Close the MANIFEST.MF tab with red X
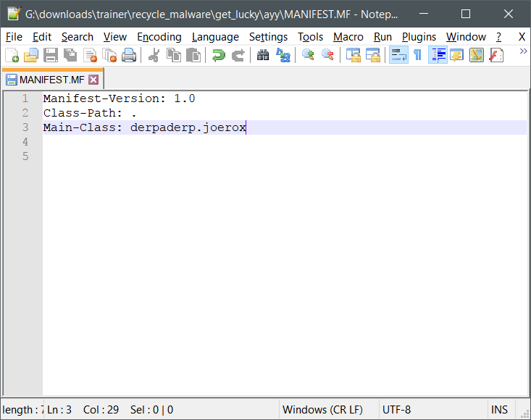531x420 pixels. tap(93, 80)
